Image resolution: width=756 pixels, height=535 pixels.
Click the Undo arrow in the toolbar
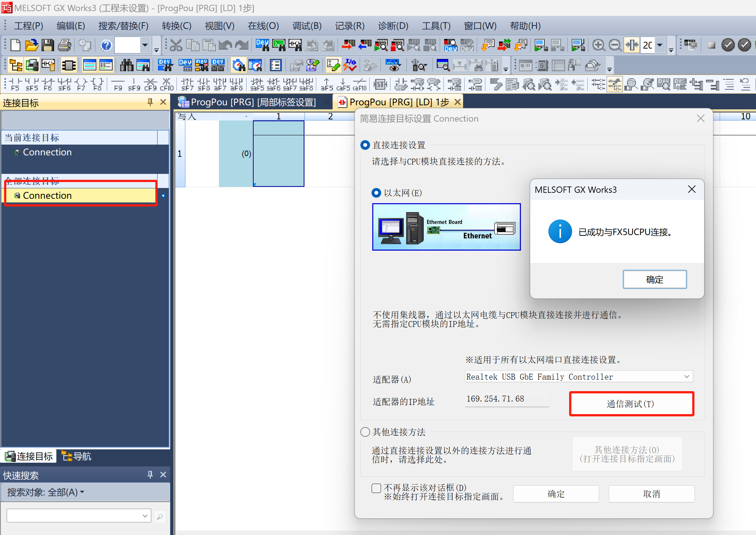click(x=225, y=45)
